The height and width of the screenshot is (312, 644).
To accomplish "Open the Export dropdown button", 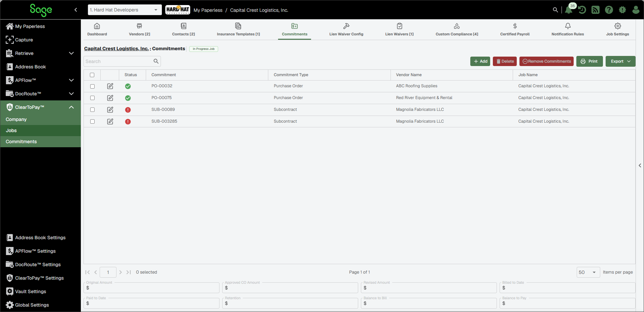I will (x=620, y=61).
